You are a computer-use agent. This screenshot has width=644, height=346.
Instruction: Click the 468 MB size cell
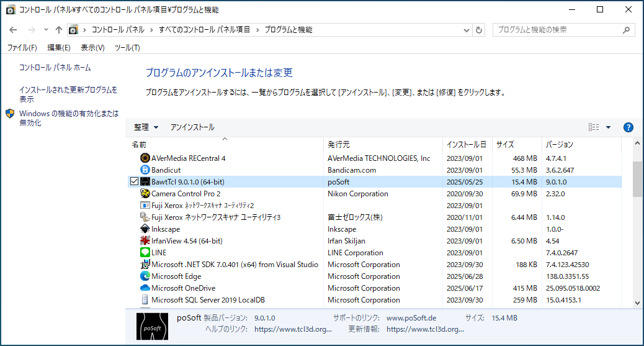pos(525,158)
